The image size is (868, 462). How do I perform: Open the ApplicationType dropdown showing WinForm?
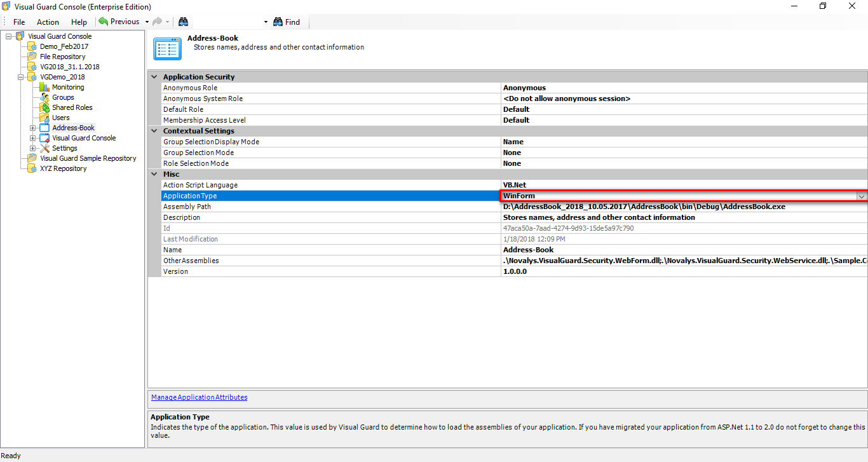[862, 196]
